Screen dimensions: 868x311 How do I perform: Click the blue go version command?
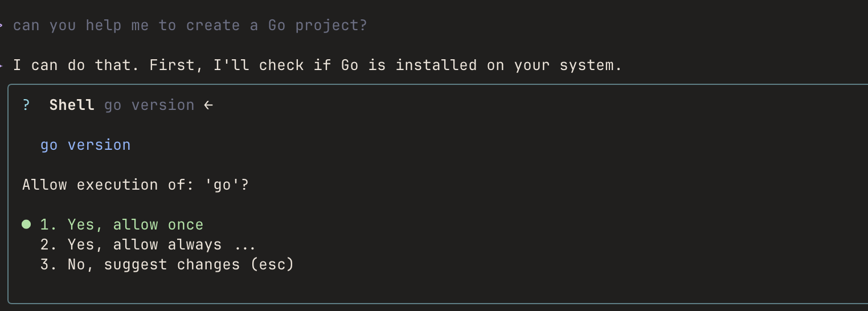pyautogui.click(x=85, y=145)
